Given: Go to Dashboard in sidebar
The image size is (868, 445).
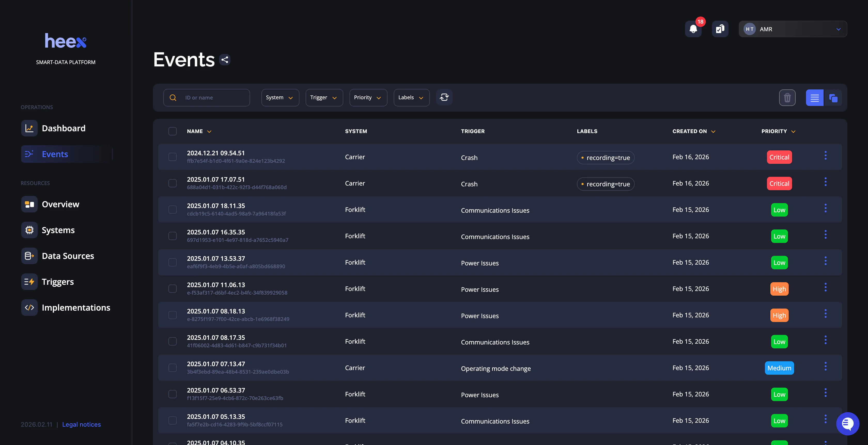Looking at the screenshot, I should coord(63,128).
